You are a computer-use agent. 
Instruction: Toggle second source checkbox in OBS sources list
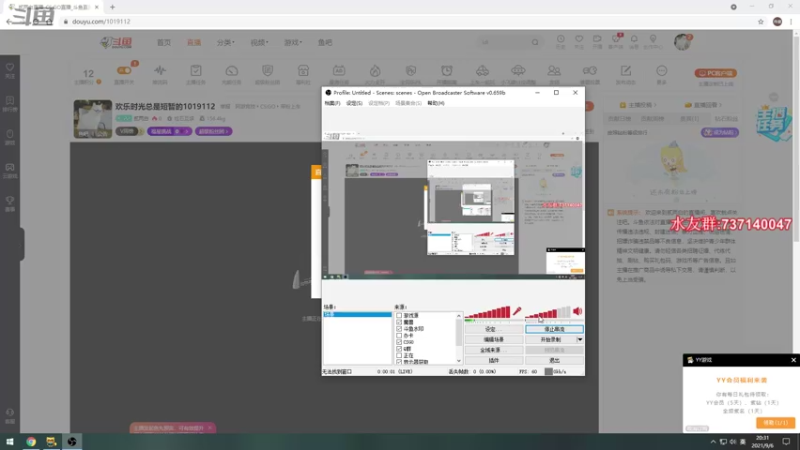399,322
